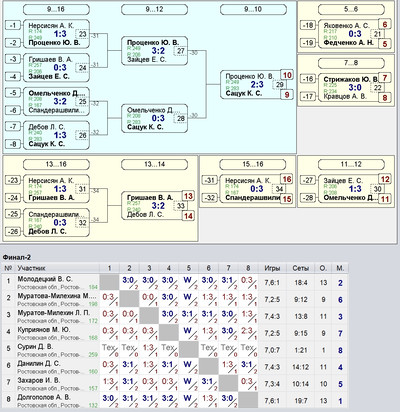Select seed box -18 by Яковенко
Image resolution: width=400 pixels, height=412 pixels.
click(x=308, y=25)
